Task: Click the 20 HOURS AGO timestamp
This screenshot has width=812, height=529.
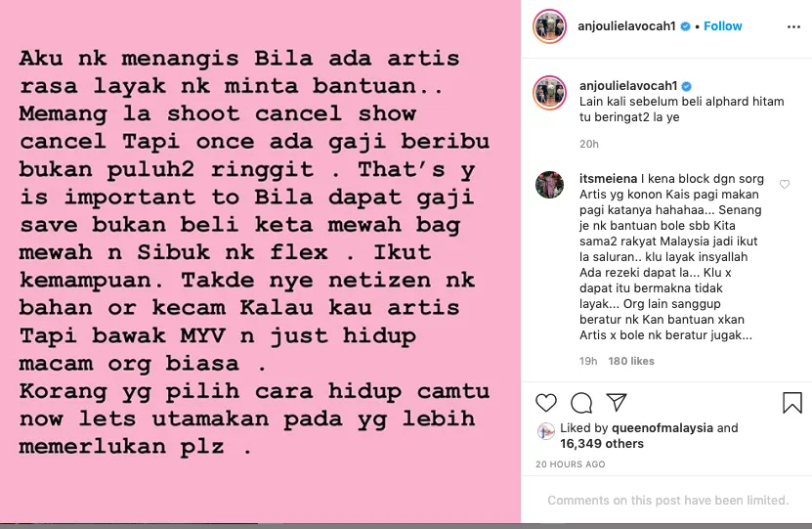Action: coord(571,464)
